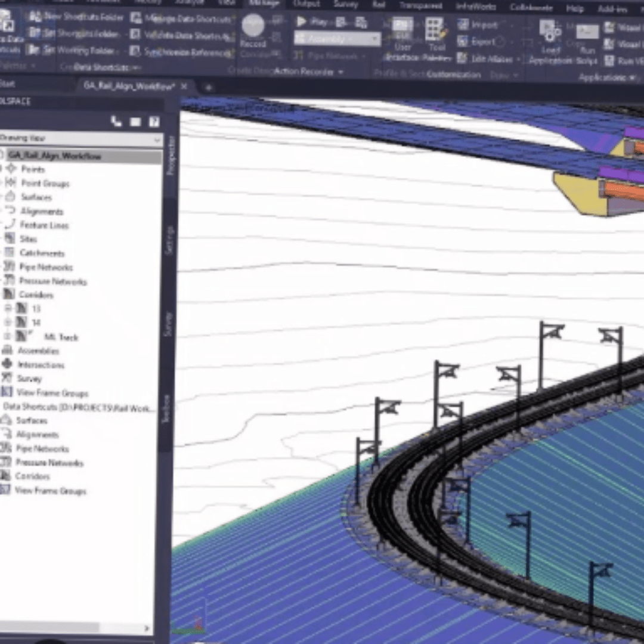Close the GA_Rail_Algn_Workflow drawing tab
The width and height of the screenshot is (644, 644).
pos(184,86)
